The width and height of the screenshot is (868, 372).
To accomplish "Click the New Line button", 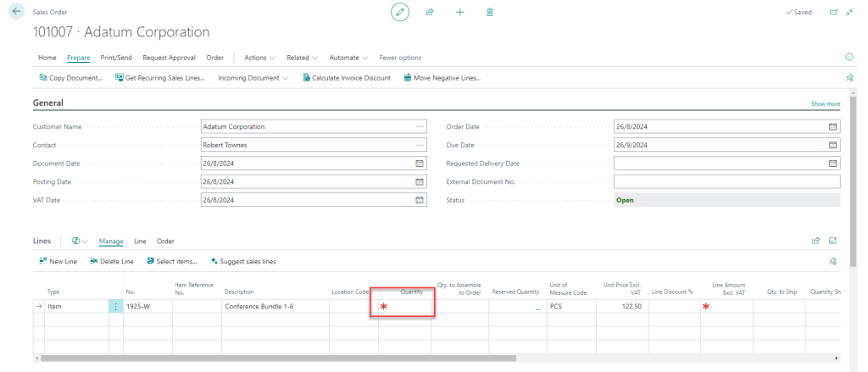I will click(58, 261).
